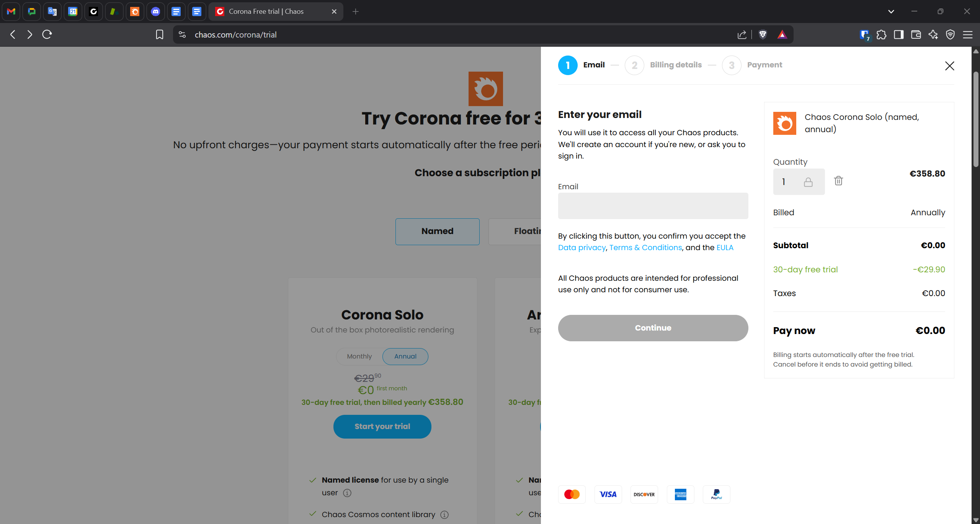Image resolution: width=980 pixels, height=524 pixels.
Task: Close the checkout side panel
Action: 949,66
